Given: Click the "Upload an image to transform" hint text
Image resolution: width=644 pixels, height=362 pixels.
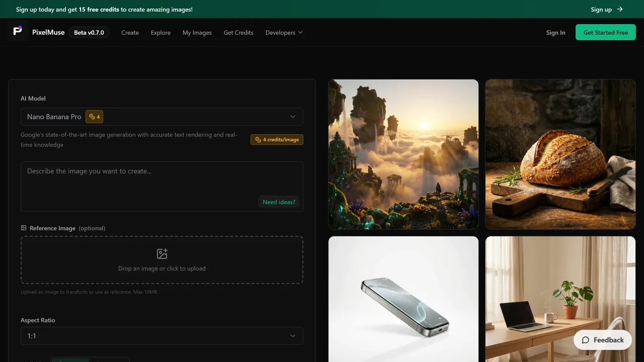Looking at the screenshot, I should tap(90, 292).
